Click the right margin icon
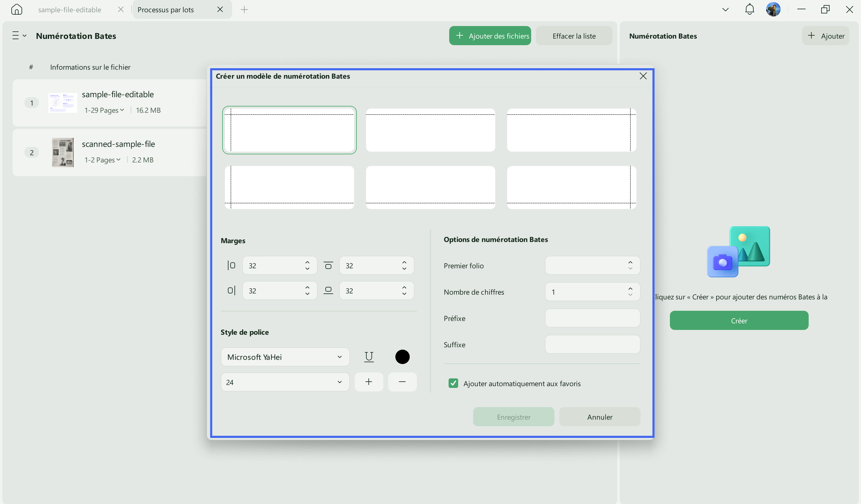Viewport: 861px width, 504px height. (x=231, y=290)
